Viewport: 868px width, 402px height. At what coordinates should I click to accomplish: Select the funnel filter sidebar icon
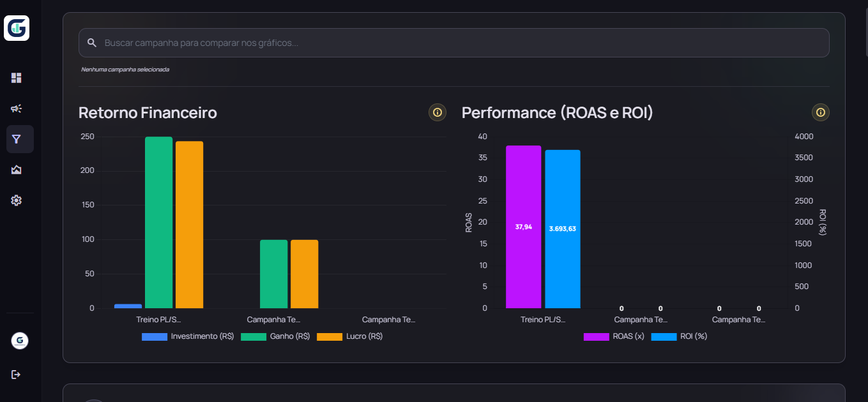(x=17, y=139)
